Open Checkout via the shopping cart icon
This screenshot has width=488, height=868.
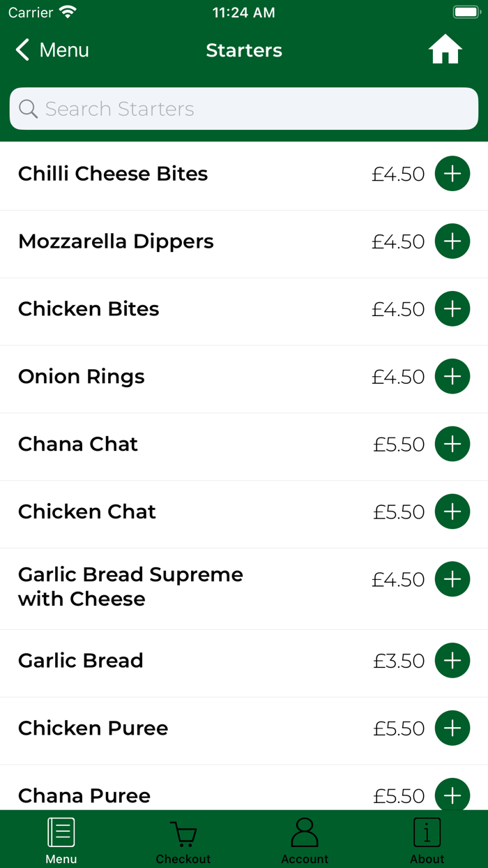click(x=183, y=831)
